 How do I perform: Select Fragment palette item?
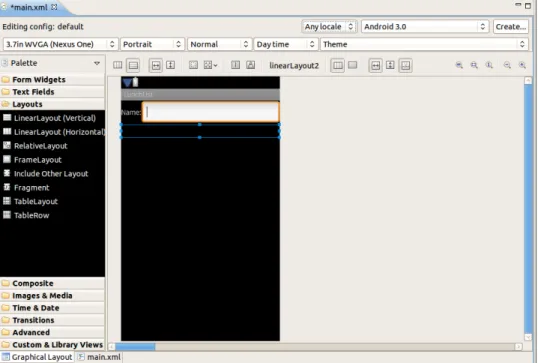[52, 188]
